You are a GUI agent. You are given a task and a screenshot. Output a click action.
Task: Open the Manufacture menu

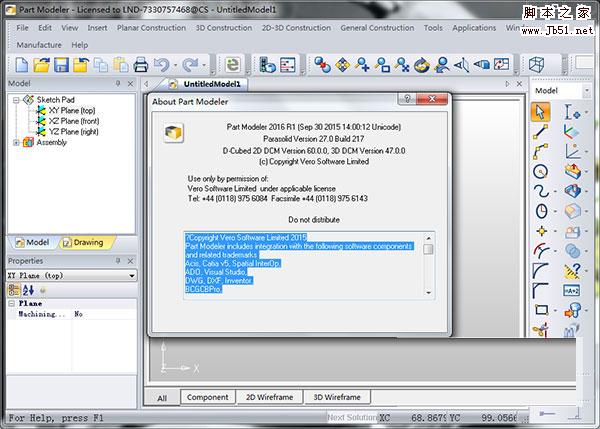[39, 45]
